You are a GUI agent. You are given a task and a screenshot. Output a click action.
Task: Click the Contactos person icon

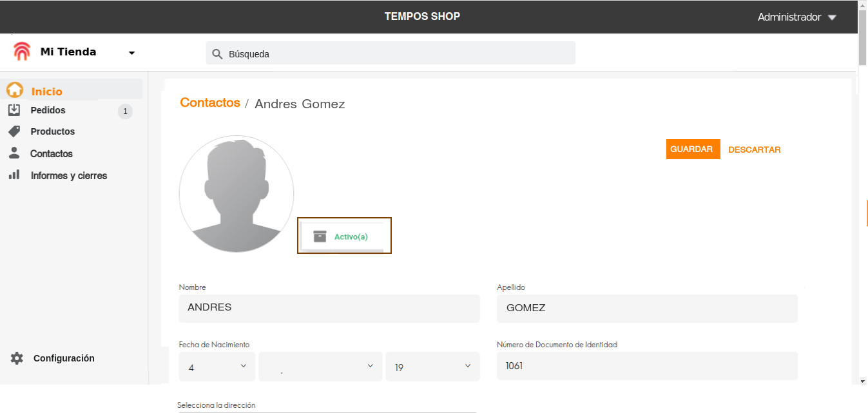pyautogui.click(x=14, y=153)
